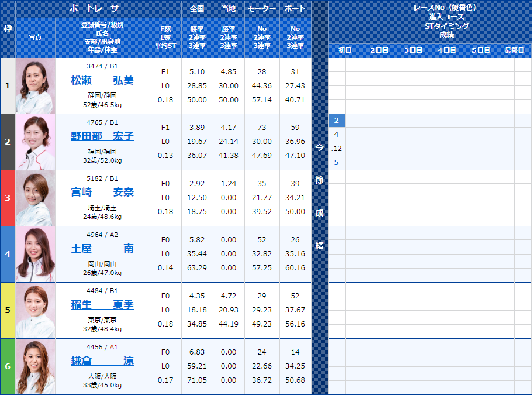This screenshot has width=532, height=395.
Task: Click 岡山/岡山 branch text
Action: pyautogui.click(x=102, y=264)
